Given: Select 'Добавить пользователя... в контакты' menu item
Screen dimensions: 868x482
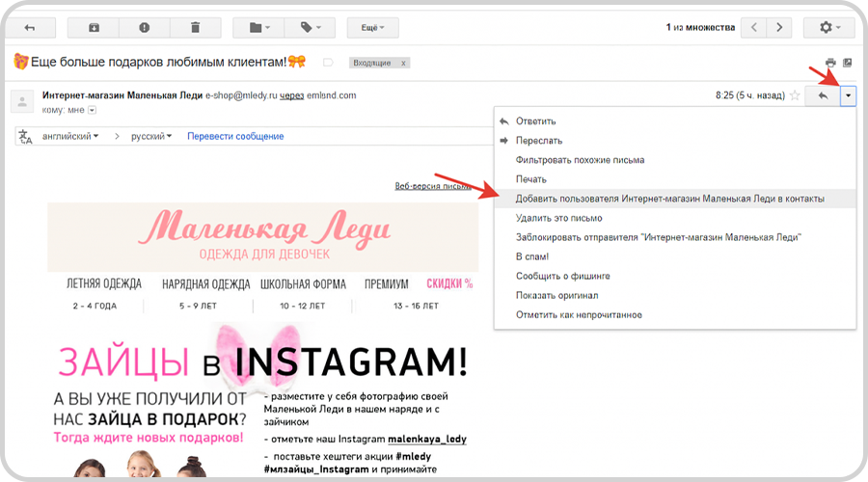Looking at the screenshot, I should [x=669, y=199].
